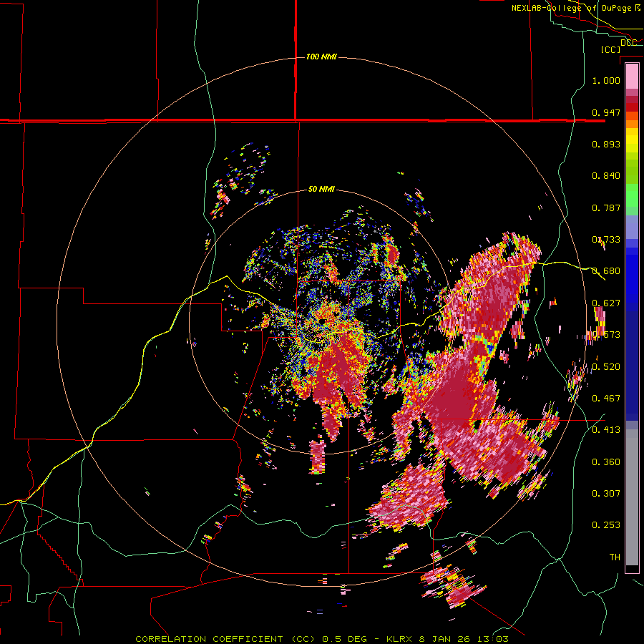Click the 0.840 legend value
This screenshot has width=644, height=644.
pos(606,176)
